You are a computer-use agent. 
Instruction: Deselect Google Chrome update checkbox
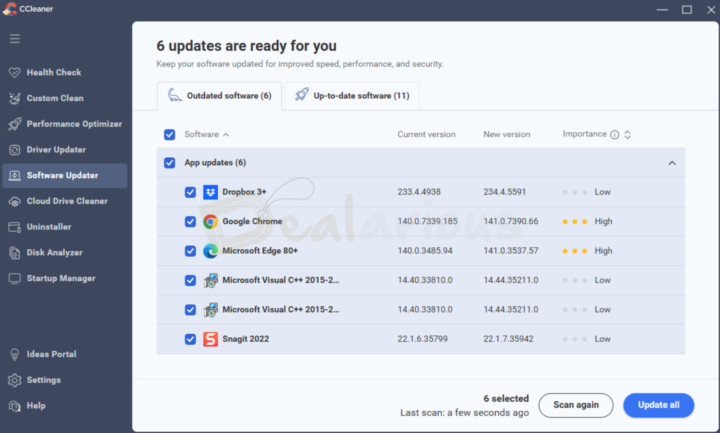pyautogui.click(x=190, y=222)
